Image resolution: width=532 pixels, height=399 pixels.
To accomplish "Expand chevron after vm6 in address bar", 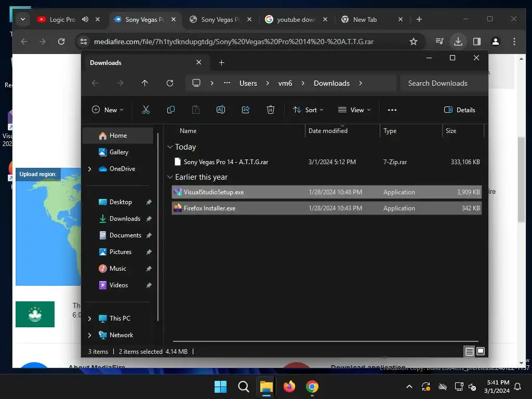I will pyautogui.click(x=303, y=83).
